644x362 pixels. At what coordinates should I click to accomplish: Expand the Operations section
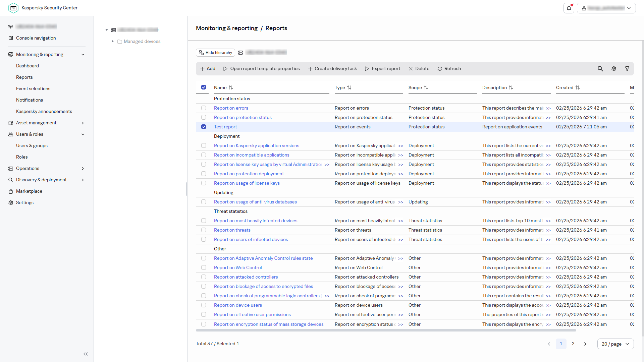(x=83, y=169)
